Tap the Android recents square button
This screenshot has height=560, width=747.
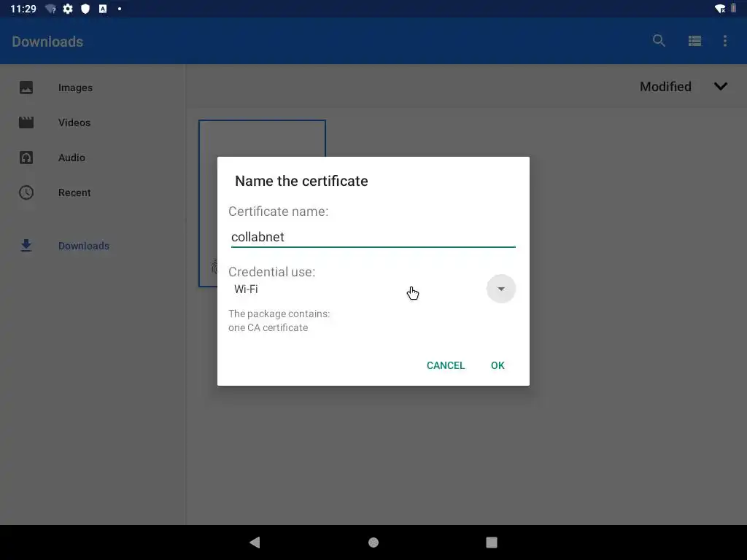tap(492, 542)
